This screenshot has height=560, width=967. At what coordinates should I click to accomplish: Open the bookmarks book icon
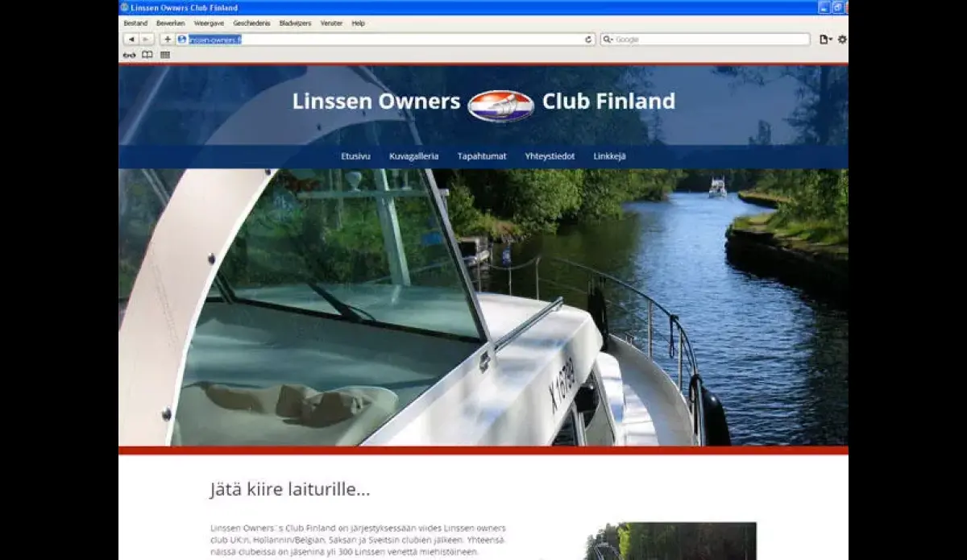click(x=147, y=56)
